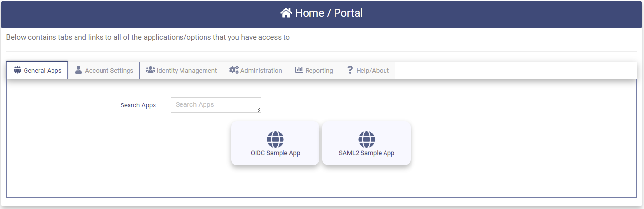Switch to the Account Settings tab
The image size is (644, 209).
pos(109,71)
